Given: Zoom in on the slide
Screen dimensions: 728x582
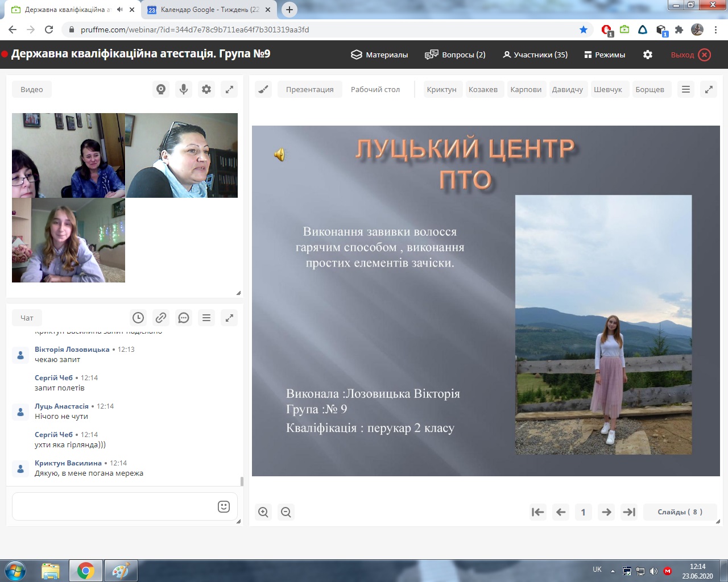Looking at the screenshot, I should tap(263, 512).
